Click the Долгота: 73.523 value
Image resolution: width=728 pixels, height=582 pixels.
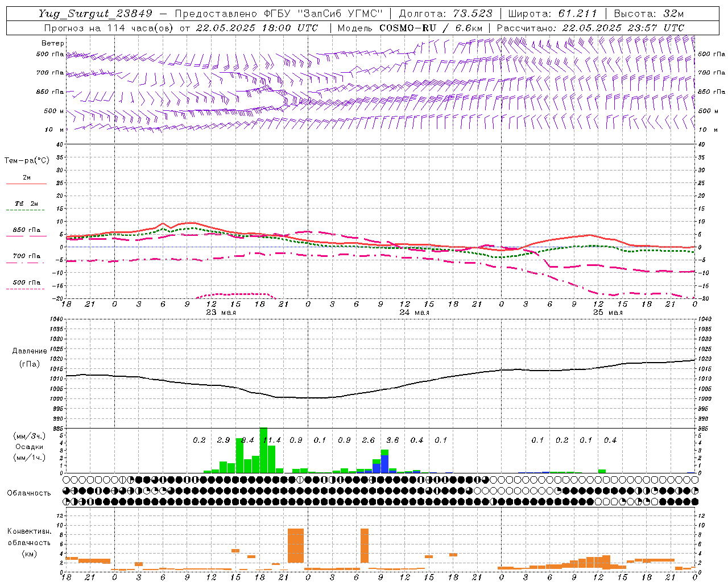[x=446, y=14]
